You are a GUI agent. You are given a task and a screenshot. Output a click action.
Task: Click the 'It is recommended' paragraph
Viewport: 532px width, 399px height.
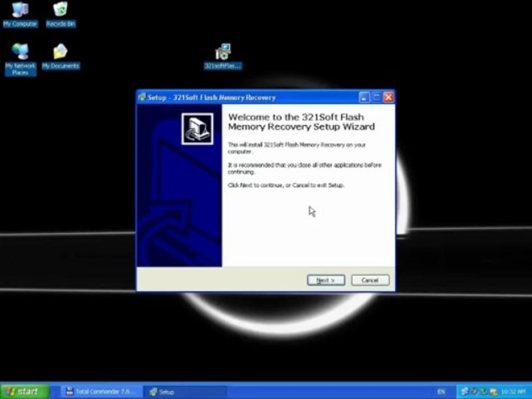click(x=305, y=168)
